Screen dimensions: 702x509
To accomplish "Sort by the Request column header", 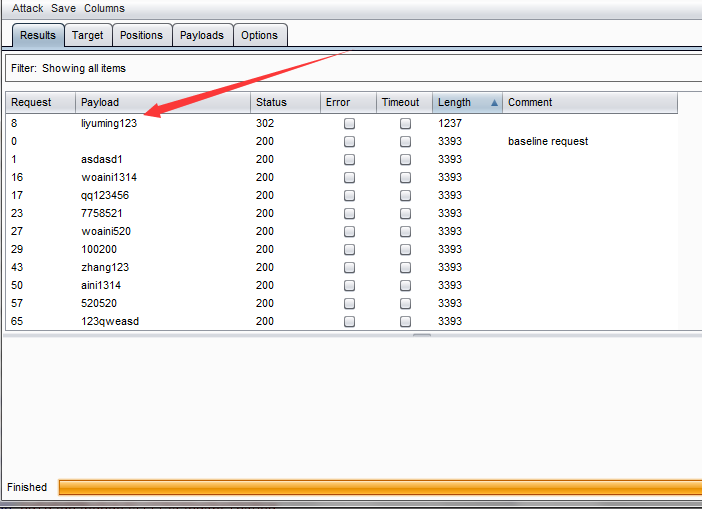I will tap(40, 103).
